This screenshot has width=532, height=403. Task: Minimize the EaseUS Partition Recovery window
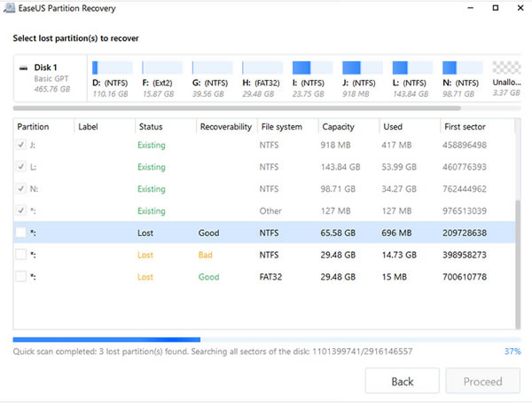coord(470,8)
